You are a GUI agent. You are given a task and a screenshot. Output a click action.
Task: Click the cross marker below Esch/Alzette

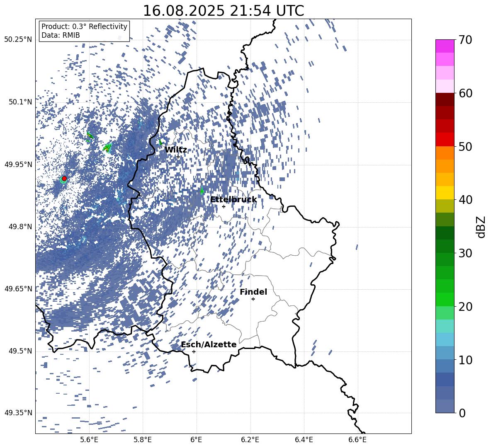[194, 351]
